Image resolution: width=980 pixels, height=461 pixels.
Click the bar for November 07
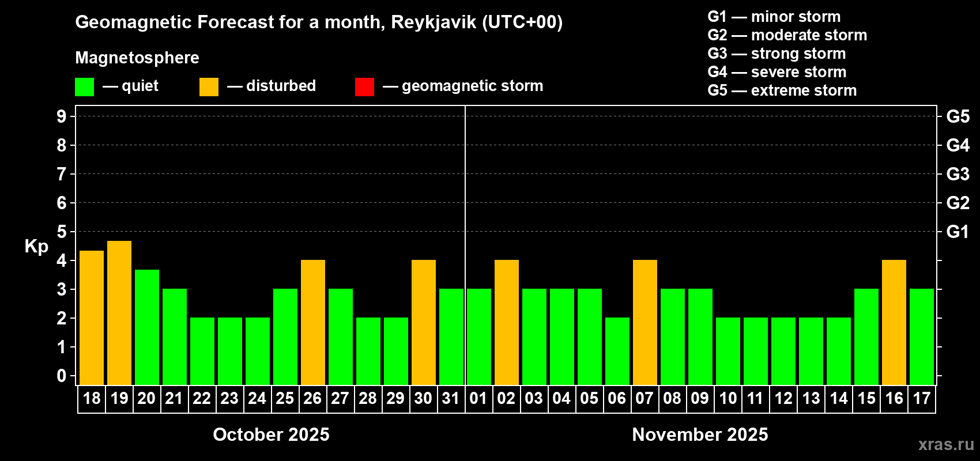[645, 322]
